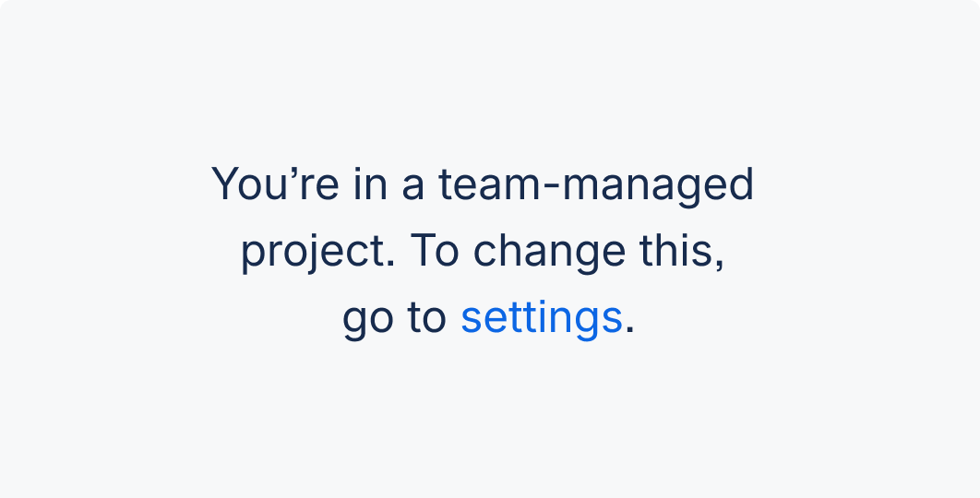Click the comma after the word "this"
This screenshot has width=980, height=498.
[720, 265]
